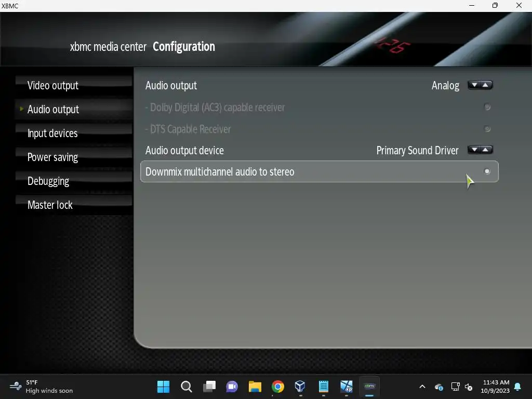Open Task View on the taskbar
Image resolution: width=532 pixels, height=399 pixels.
tap(209, 387)
